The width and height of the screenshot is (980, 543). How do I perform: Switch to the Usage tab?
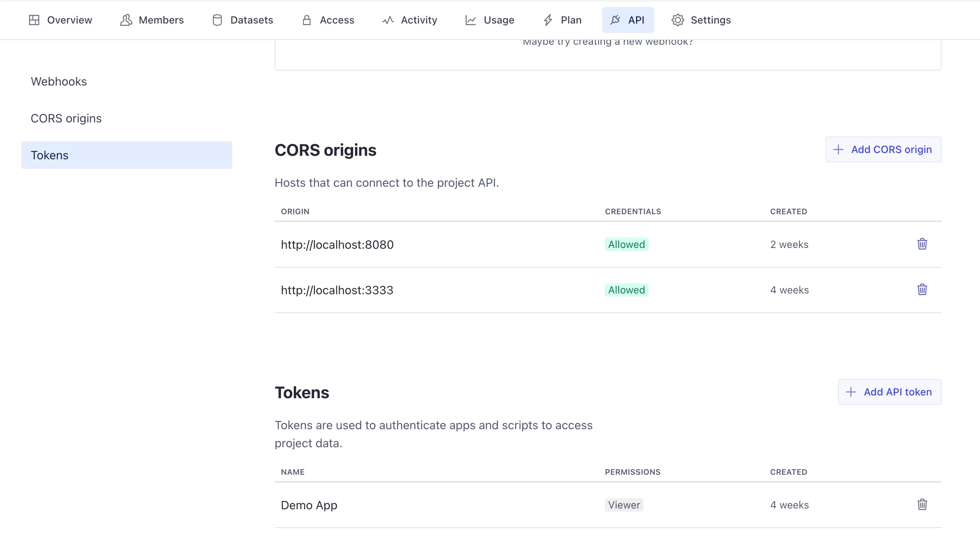(x=490, y=20)
